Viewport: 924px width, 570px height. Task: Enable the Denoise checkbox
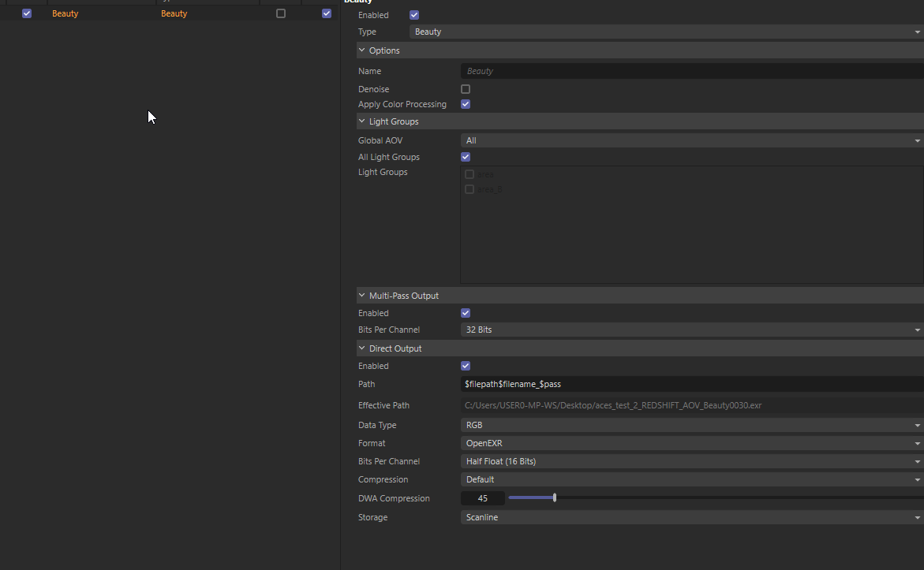coord(466,89)
